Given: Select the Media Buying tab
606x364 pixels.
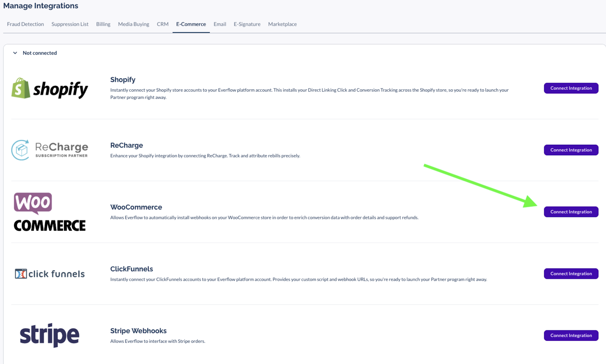Looking at the screenshot, I should point(134,24).
